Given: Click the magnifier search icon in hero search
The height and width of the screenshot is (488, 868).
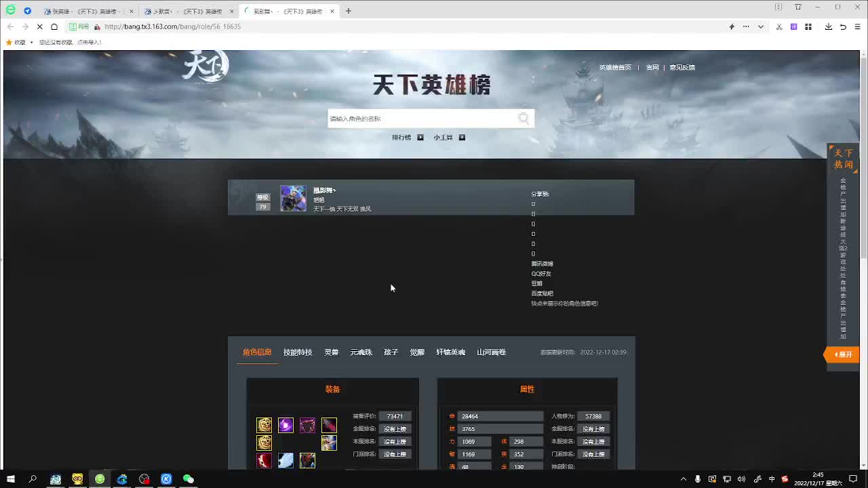Looking at the screenshot, I should pyautogui.click(x=524, y=119).
